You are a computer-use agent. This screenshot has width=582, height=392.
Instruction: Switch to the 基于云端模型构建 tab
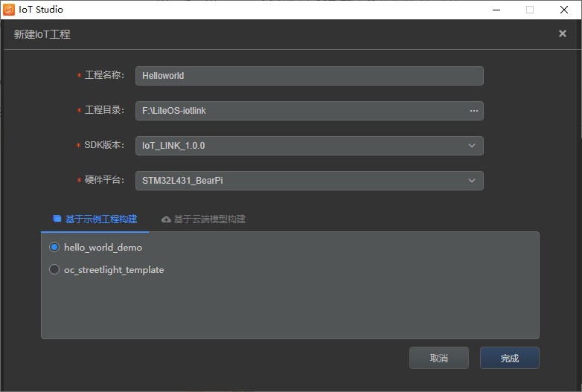203,219
